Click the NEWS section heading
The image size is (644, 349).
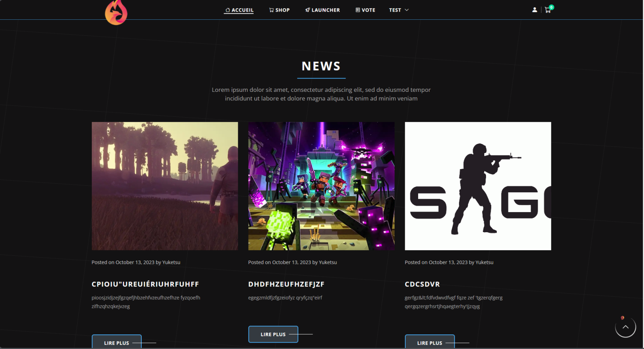tap(321, 66)
